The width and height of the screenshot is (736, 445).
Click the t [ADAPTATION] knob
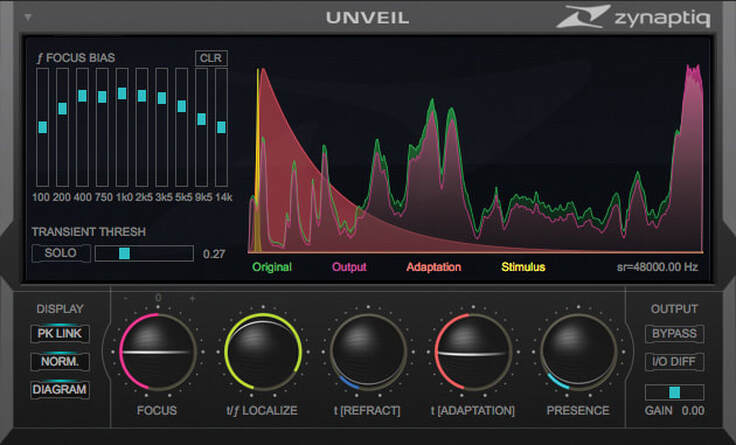tap(473, 352)
